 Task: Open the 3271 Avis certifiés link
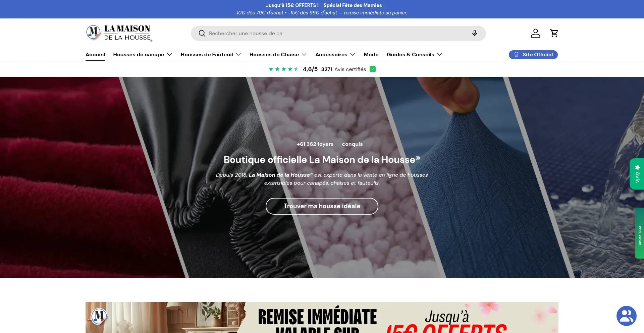coord(343,69)
